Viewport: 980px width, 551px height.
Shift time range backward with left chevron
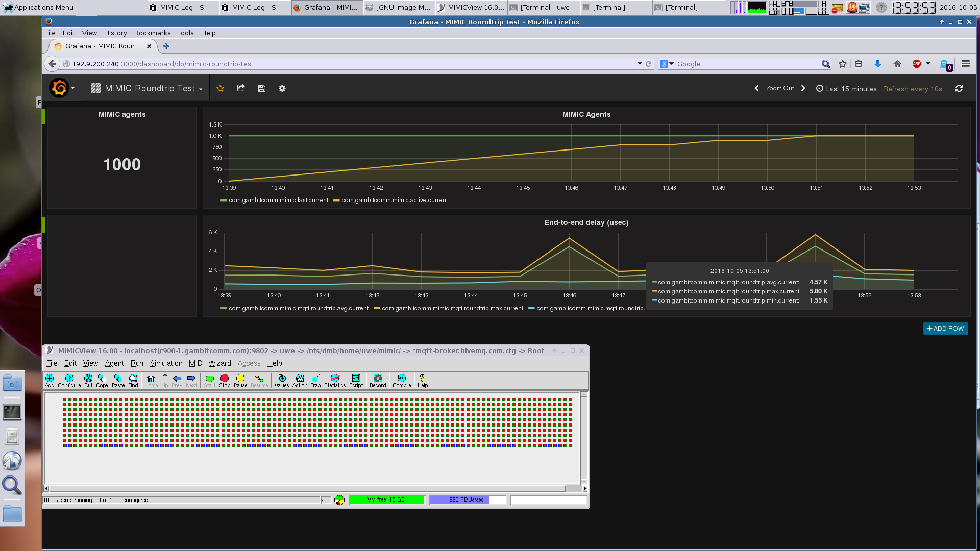point(756,88)
